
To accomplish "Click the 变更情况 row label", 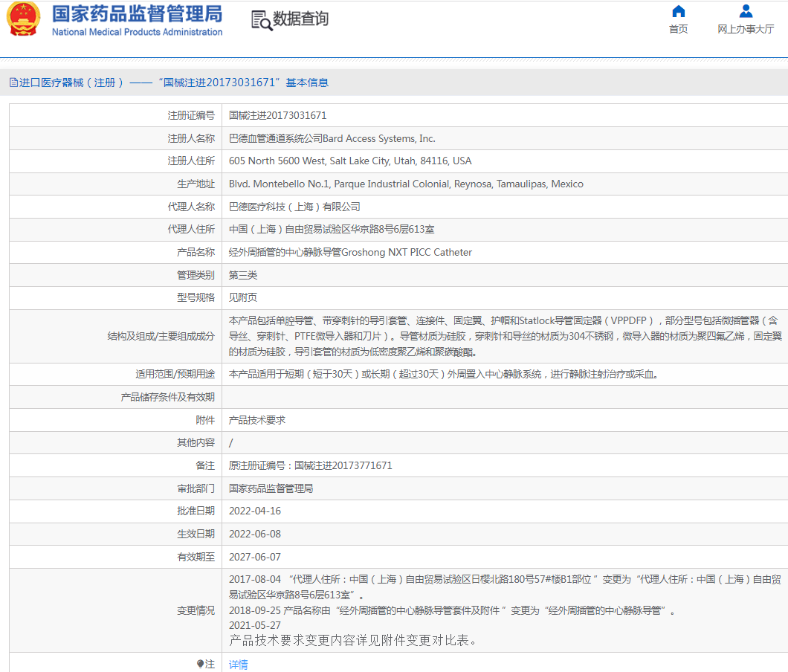I will click(196, 611).
